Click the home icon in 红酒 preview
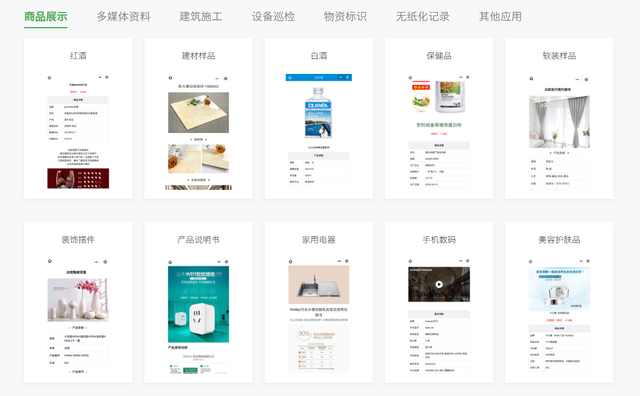The height and width of the screenshot is (396, 640). (49, 77)
